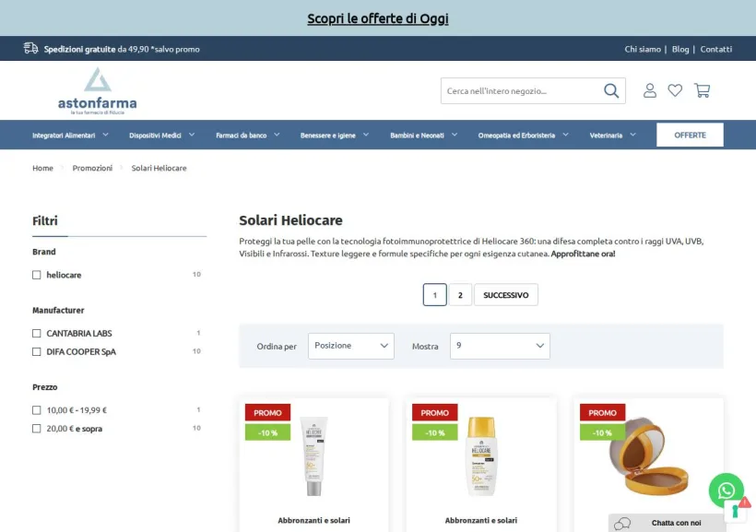756x532 pixels.
Task: Click the OFFERTE button
Action: tap(690, 135)
